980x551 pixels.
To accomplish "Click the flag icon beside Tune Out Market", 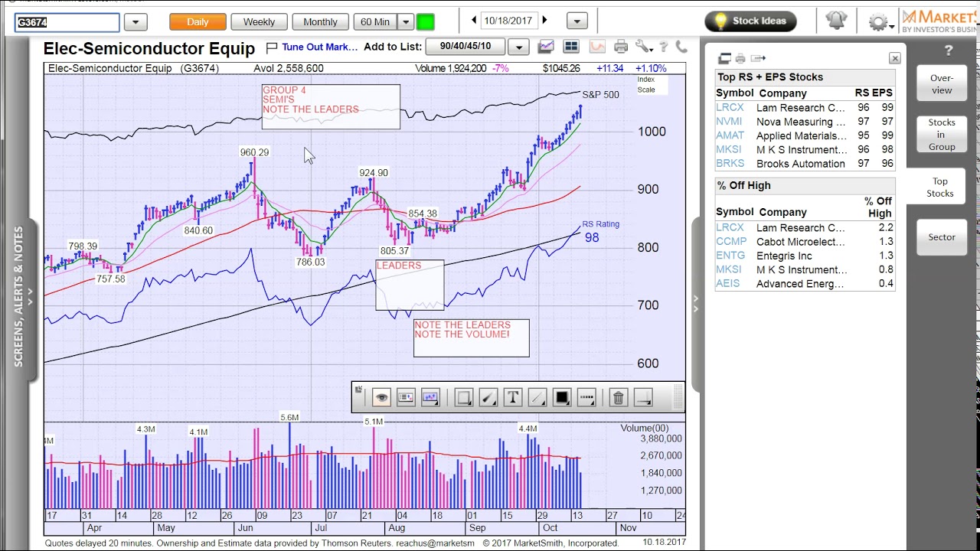I will [271, 47].
